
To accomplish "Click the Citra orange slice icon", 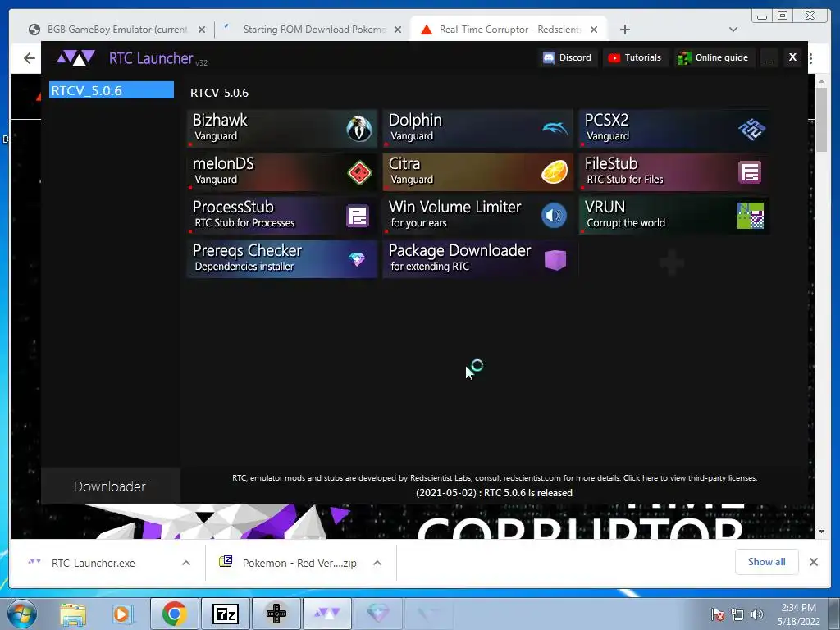I will (x=555, y=172).
